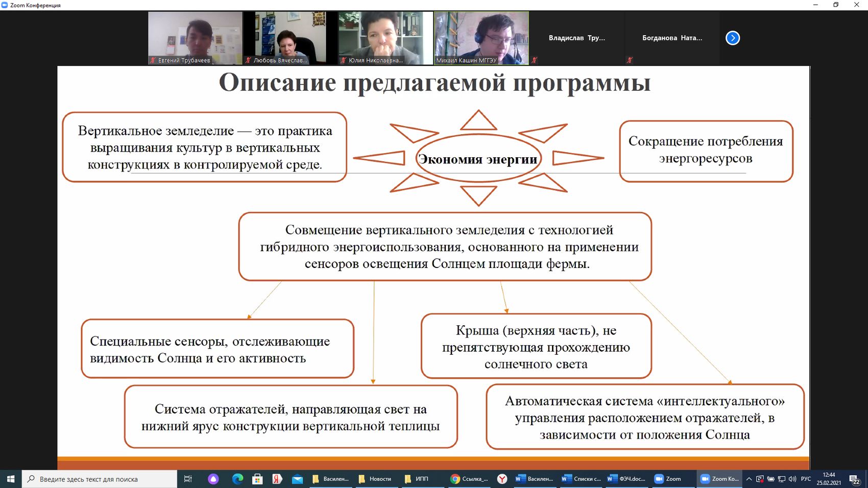Viewport: 868px width, 488px height.
Task: Select Михаил Кашин's video thumbnail
Action: click(x=481, y=38)
